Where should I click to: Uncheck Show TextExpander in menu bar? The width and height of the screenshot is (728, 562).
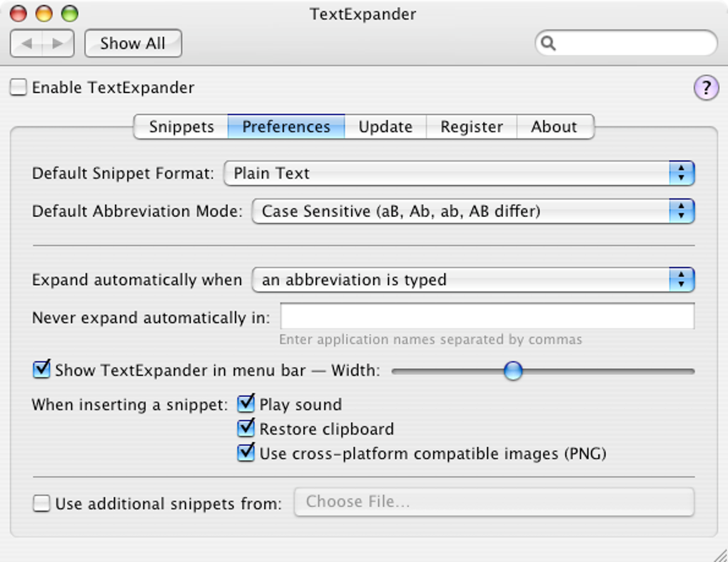pyautogui.click(x=42, y=370)
